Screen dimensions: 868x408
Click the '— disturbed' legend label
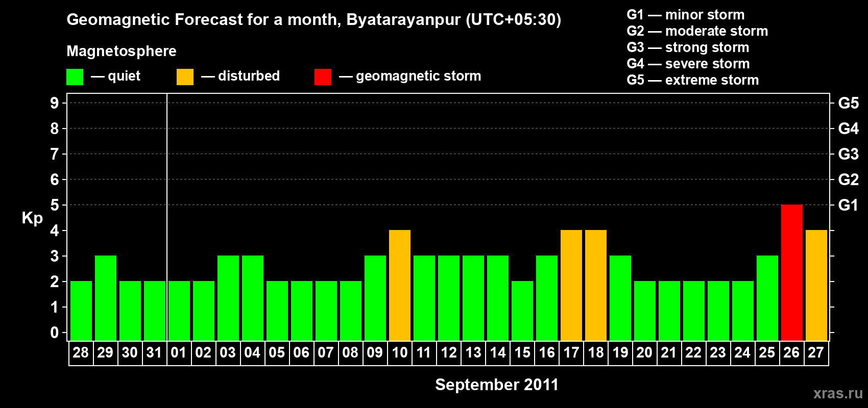(240, 76)
